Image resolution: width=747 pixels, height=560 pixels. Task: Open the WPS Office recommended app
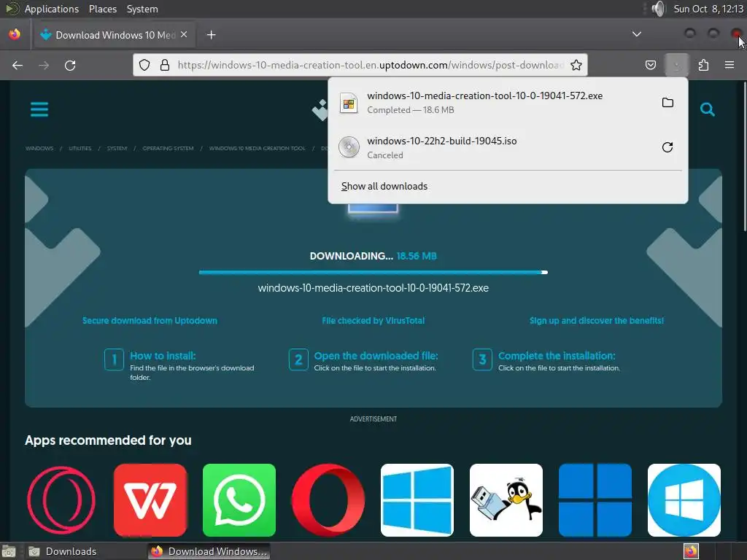point(150,500)
